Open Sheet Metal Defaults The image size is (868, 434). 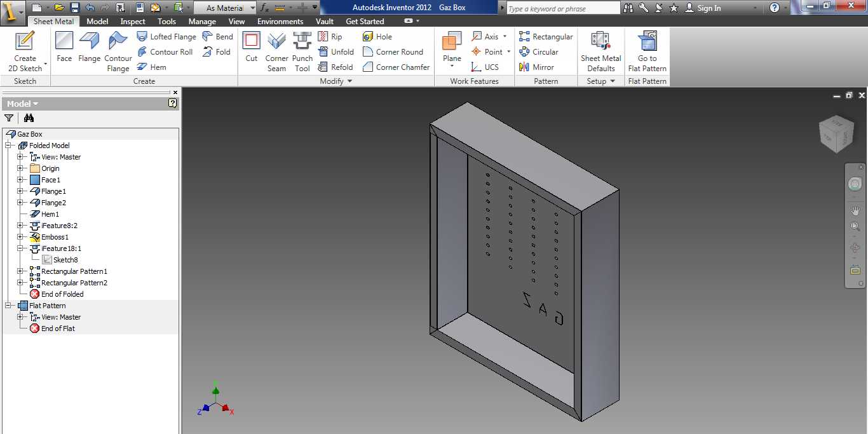click(x=601, y=52)
